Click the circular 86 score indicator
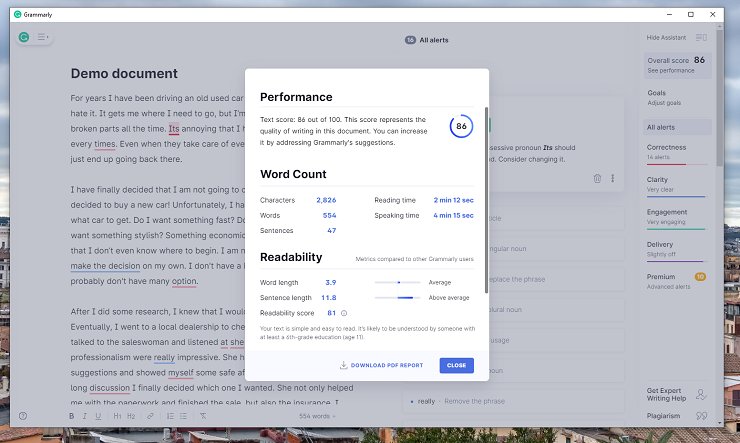The height and width of the screenshot is (443, 740). 461,126
